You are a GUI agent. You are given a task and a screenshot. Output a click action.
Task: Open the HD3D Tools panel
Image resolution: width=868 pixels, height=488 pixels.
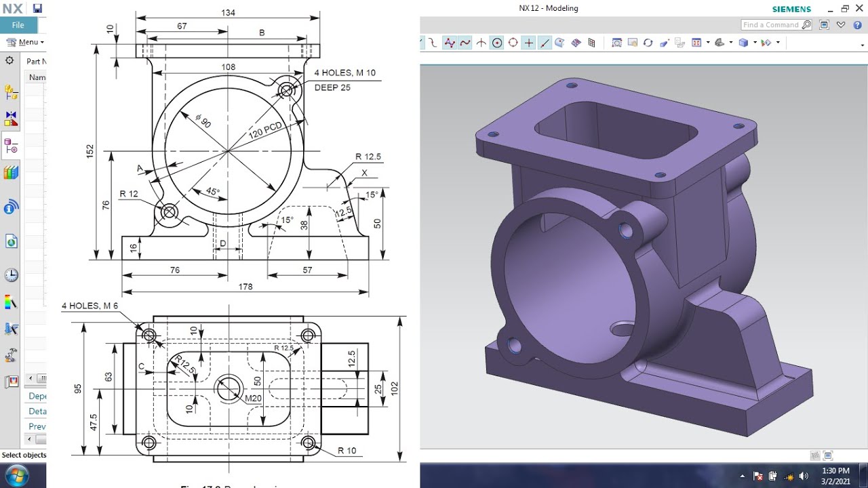coord(11,207)
